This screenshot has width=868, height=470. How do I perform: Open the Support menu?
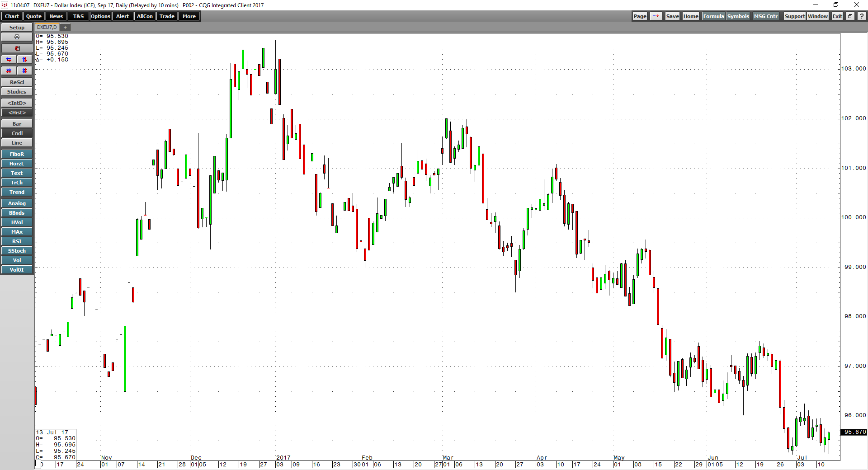pos(794,16)
